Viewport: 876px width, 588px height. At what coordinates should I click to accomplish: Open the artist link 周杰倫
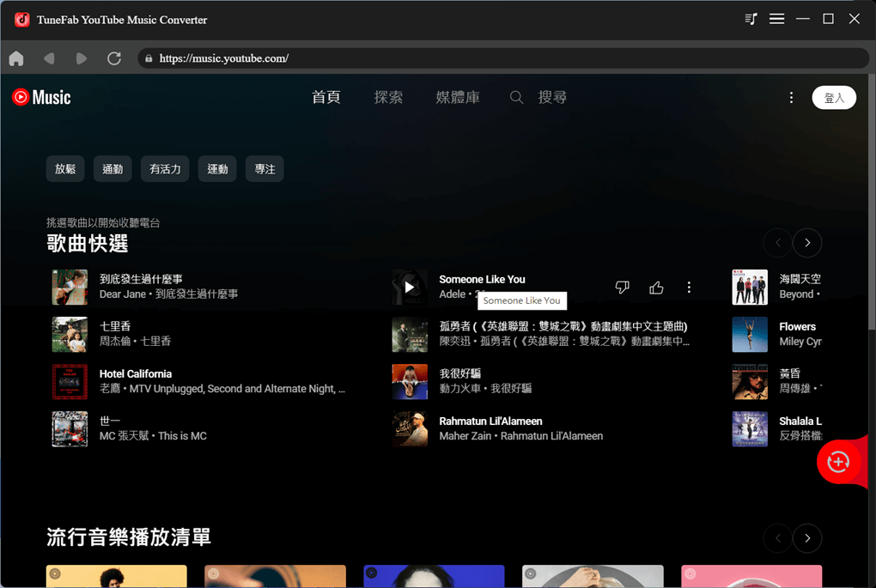(x=114, y=341)
